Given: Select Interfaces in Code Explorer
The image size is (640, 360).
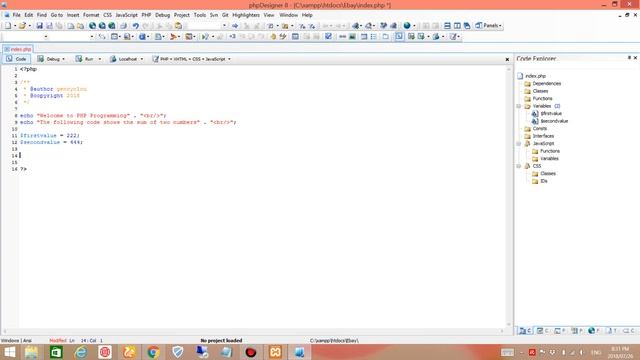Looking at the screenshot, I should (x=543, y=136).
